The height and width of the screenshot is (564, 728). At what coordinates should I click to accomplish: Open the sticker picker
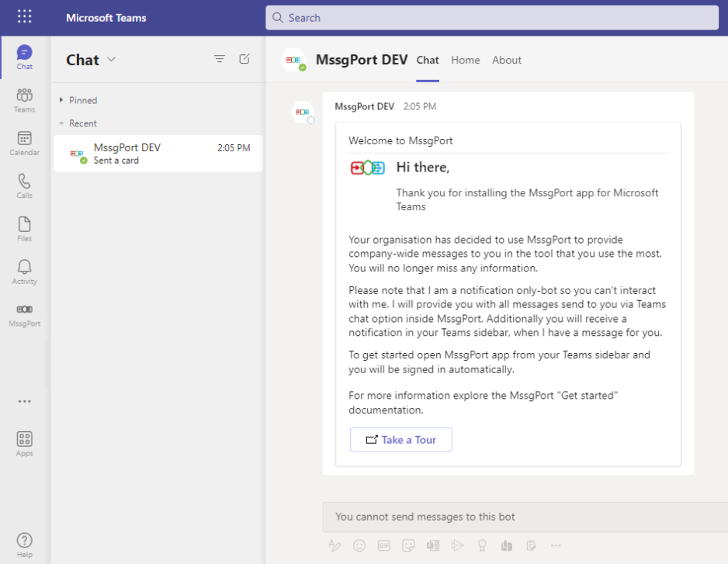408,545
